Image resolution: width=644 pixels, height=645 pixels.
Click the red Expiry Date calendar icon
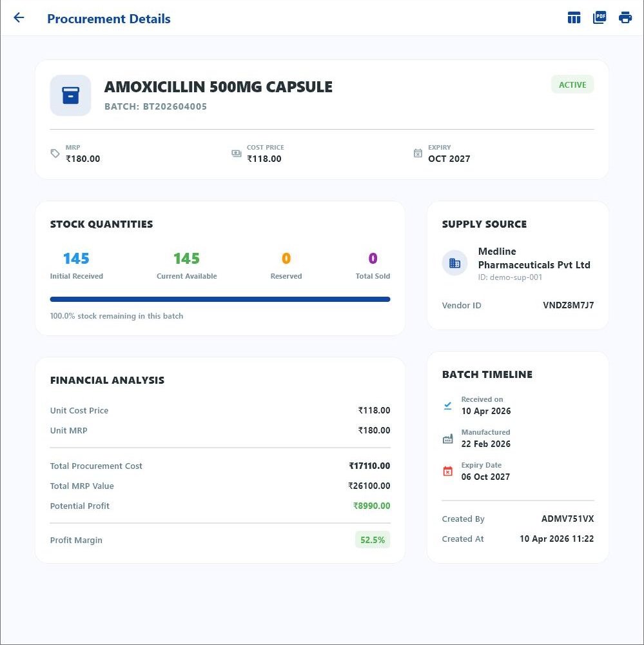448,471
